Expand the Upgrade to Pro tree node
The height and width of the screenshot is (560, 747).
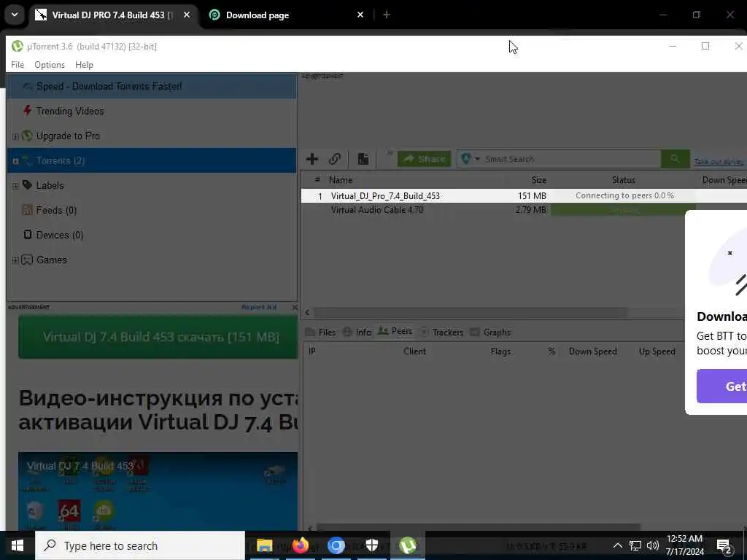(15, 136)
